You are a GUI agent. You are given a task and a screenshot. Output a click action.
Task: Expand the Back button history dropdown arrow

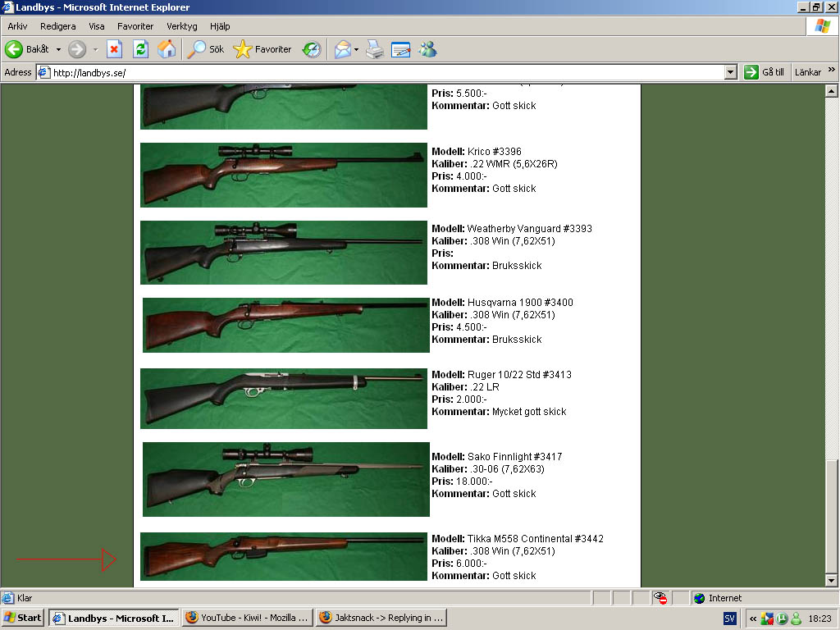point(58,49)
